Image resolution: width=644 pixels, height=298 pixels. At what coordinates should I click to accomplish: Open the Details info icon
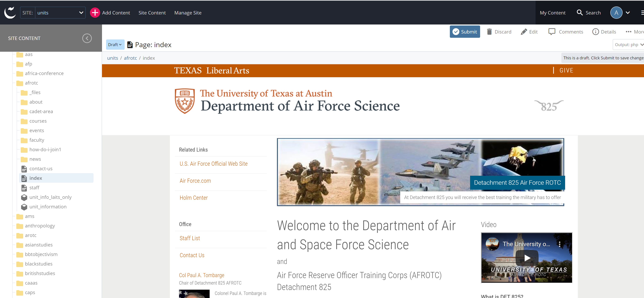click(596, 32)
